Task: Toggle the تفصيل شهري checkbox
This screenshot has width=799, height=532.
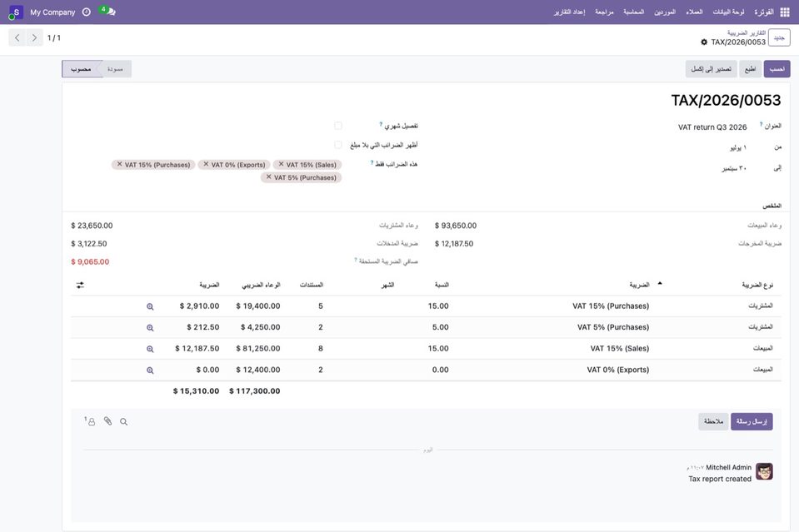Action: tap(337, 125)
